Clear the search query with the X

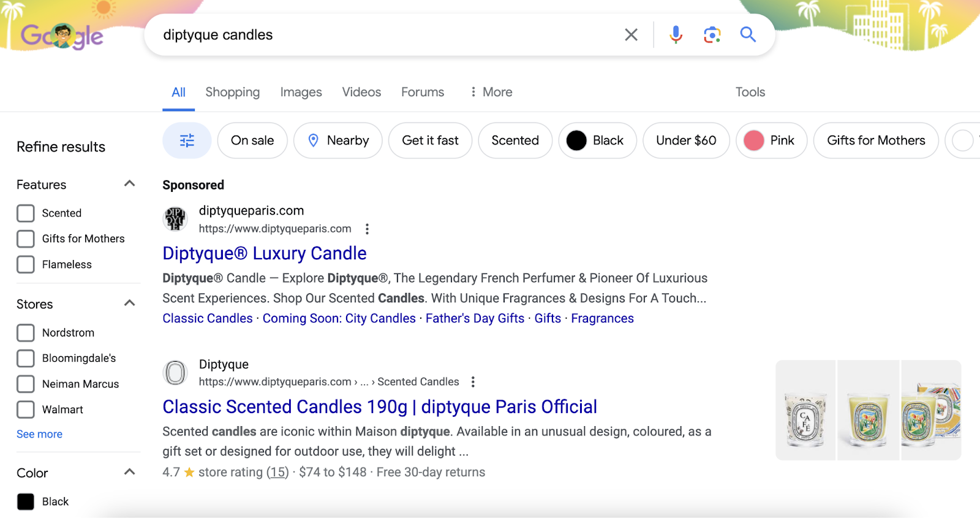pos(630,35)
